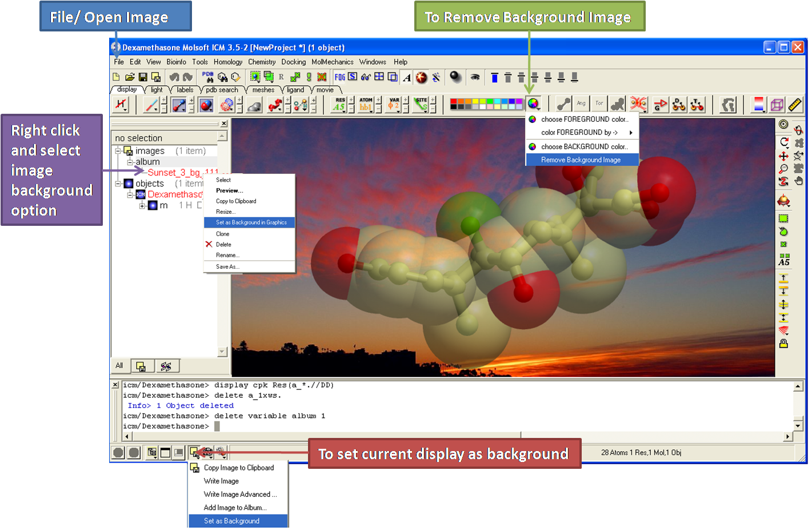The width and height of the screenshot is (812, 530).
Task: Click the ruler measurement tool icon
Action: [795, 105]
